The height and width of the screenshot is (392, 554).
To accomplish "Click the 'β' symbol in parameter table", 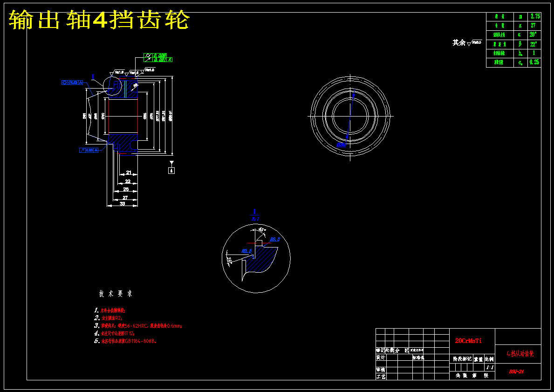I will [520, 44].
